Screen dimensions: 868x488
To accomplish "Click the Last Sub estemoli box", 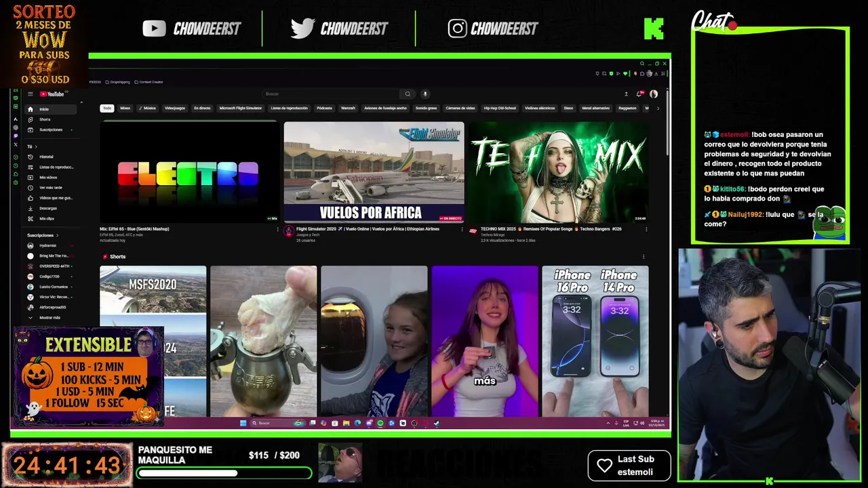I will coord(629,466).
